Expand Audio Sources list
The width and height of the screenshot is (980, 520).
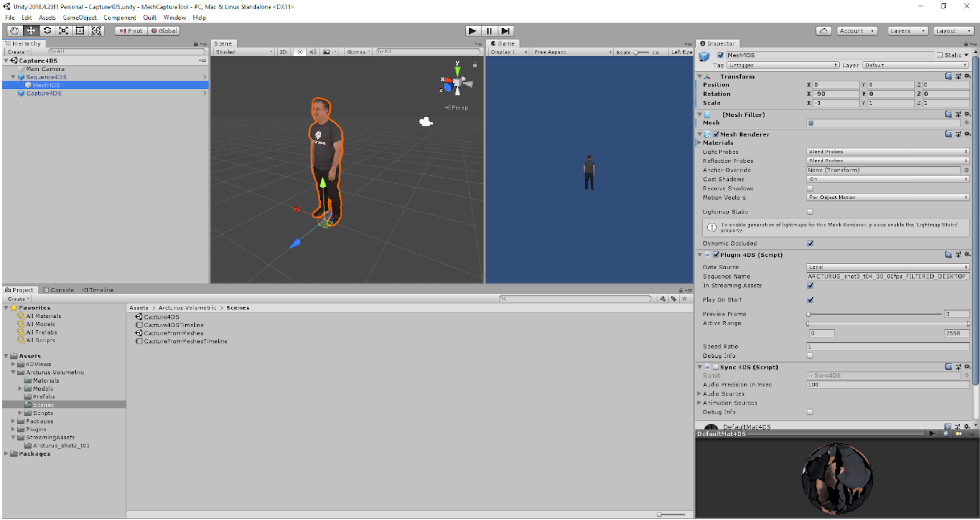click(x=699, y=393)
